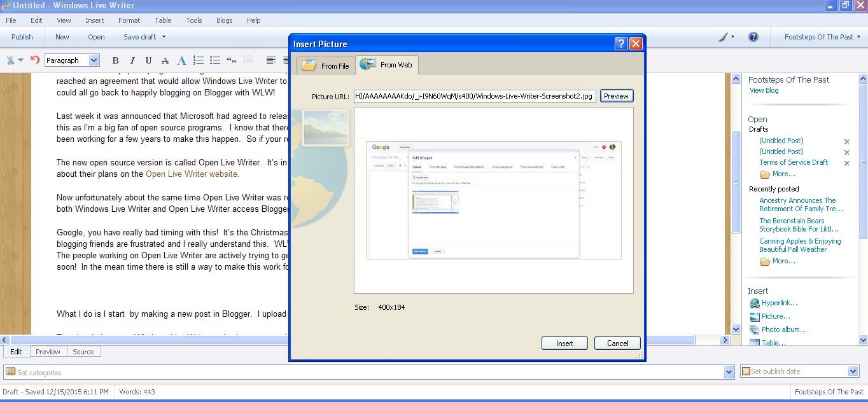Apply blockquote with the quotation marks icon
Viewport: 868px width, 402px height.
point(232,60)
